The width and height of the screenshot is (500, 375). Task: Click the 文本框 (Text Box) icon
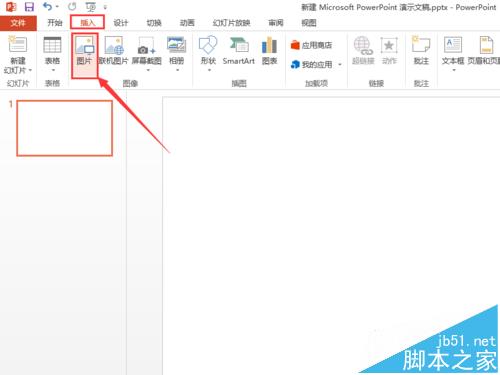(453, 45)
